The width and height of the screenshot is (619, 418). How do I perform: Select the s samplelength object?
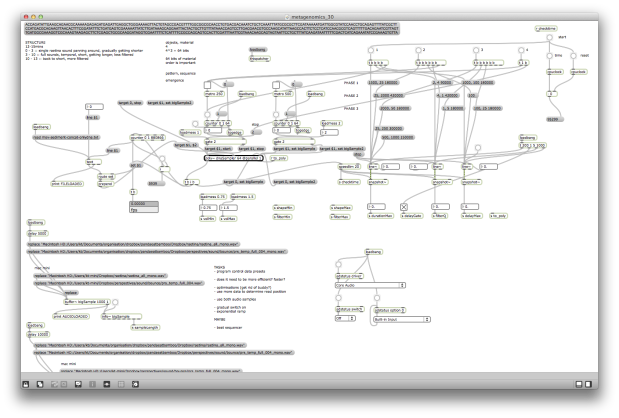click(145, 328)
